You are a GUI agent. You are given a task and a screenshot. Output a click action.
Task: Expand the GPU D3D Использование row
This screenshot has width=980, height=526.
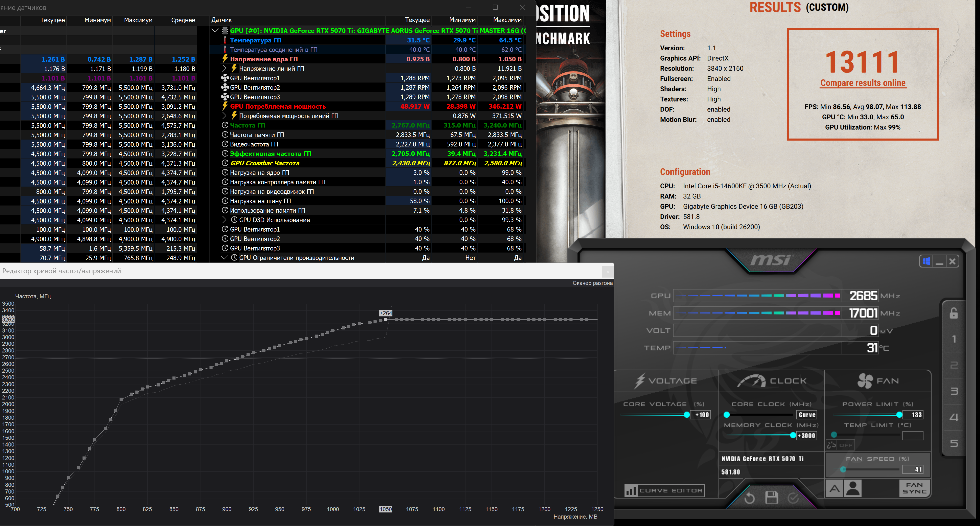pyautogui.click(x=224, y=220)
